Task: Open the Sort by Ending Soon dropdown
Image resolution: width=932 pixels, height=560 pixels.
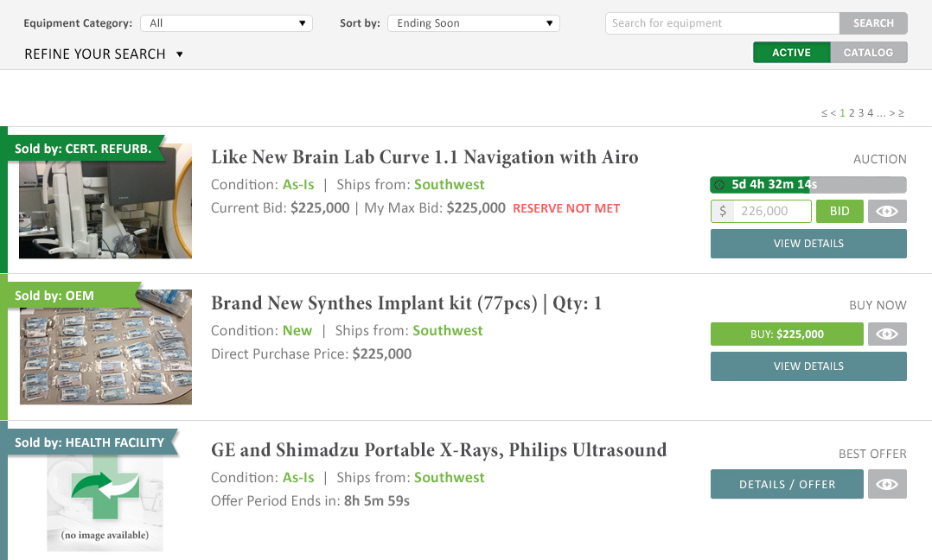Action: click(474, 23)
